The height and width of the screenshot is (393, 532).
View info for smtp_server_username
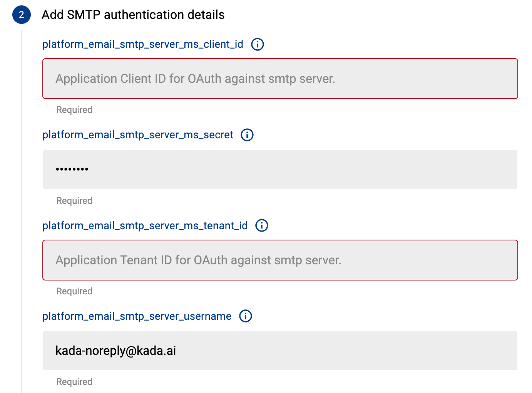[x=246, y=316]
